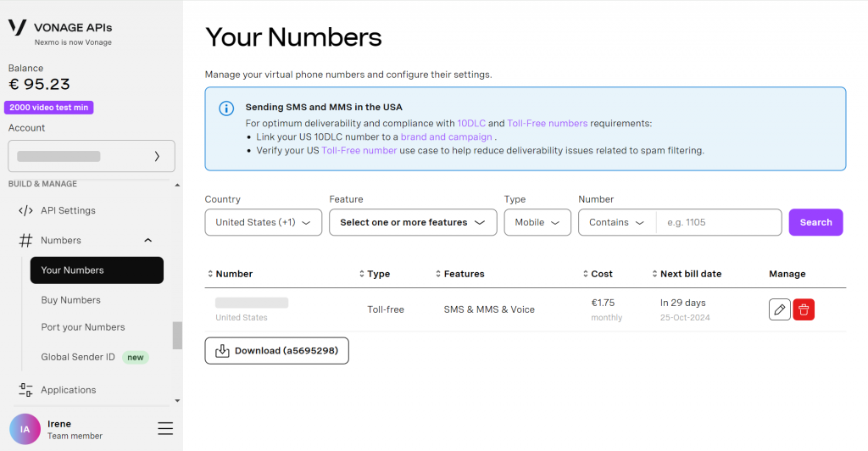The image size is (868, 451).
Task: Open the Contains number match dropdown
Action: click(617, 222)
